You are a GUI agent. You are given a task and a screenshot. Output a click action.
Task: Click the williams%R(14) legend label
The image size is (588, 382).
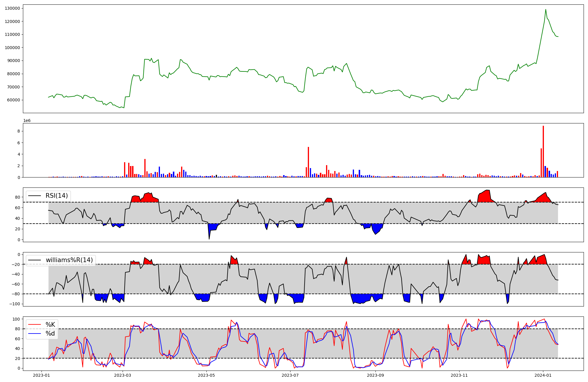(69, 260)
